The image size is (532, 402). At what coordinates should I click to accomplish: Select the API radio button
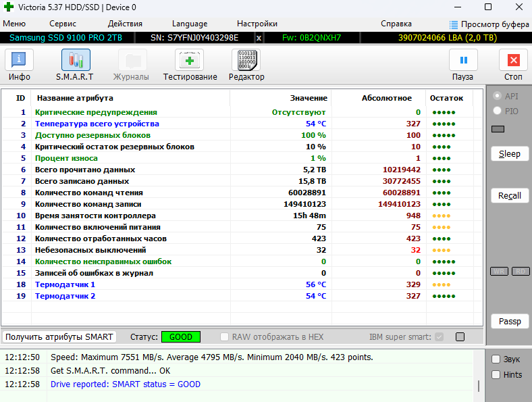[x=497, y=96]
